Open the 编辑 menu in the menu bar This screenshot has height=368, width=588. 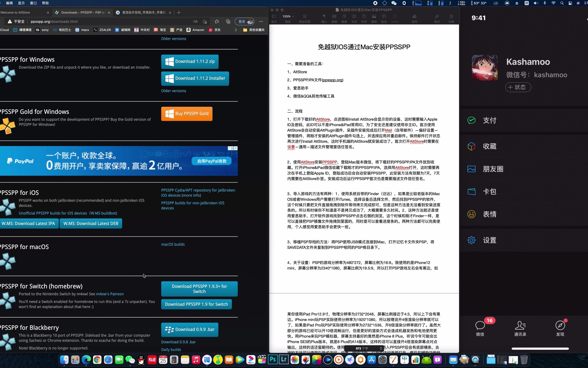pos(9,3)
